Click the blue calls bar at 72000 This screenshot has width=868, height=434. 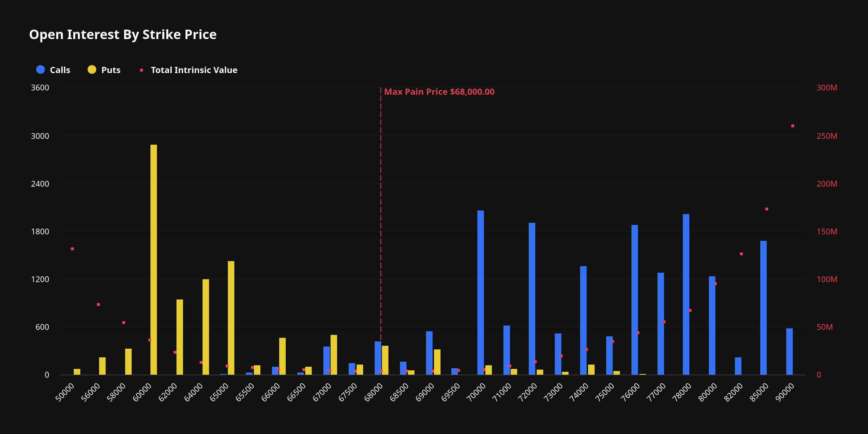point(532,298)
